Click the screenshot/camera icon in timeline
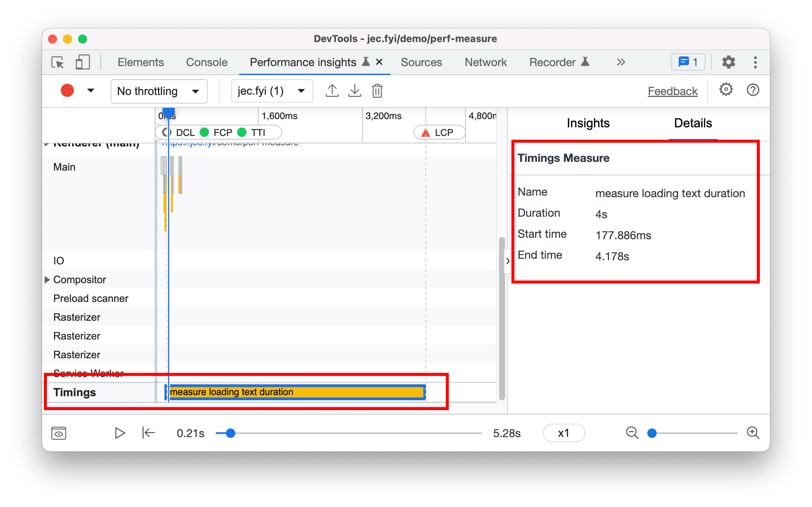The height and width of the screenshot is (507, 812). pyautogui.click(x=59, y=432)
